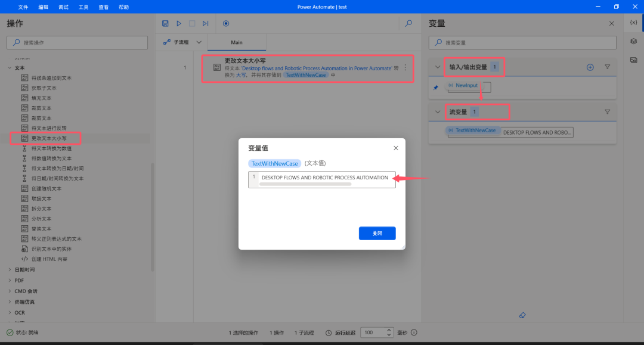Select the 将线条追加到文本 action
Viewport: 644px width, 345px height.
(x=51, y=77)
